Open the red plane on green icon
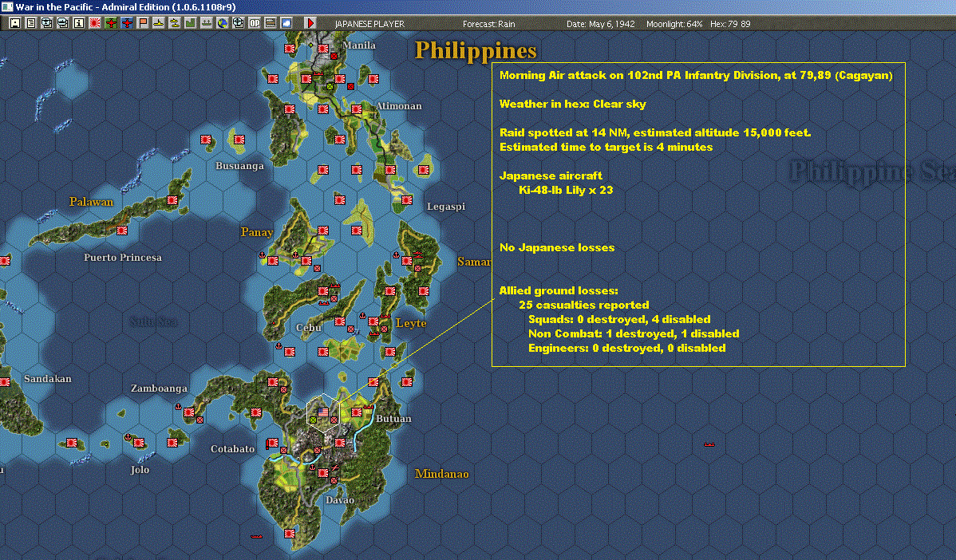Viewport: 956px width, 560px height. [x=110, y=23]
